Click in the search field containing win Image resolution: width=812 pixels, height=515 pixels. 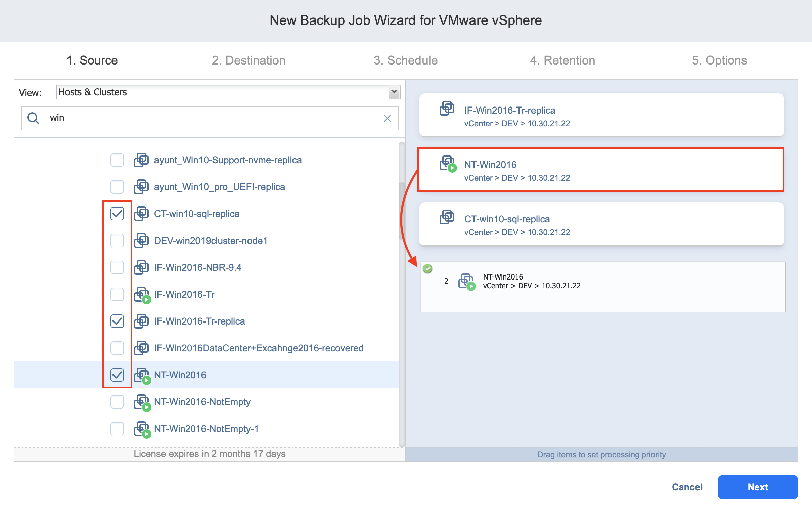pyautogui.click(x=210, y=118)
